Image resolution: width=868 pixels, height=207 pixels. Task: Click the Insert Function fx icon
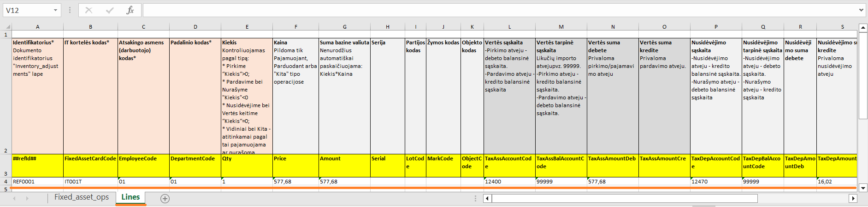tap(130, 10)
